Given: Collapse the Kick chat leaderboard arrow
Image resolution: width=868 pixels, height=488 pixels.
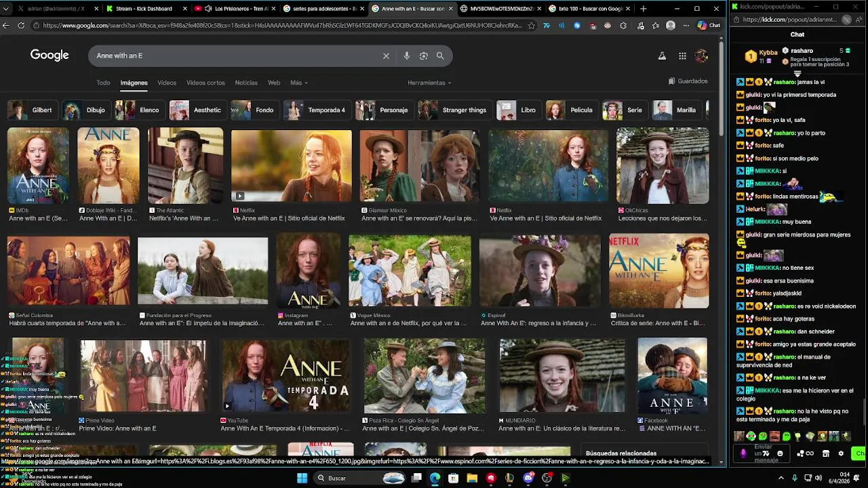Looking at the screenshot, I should click(797, 74).
